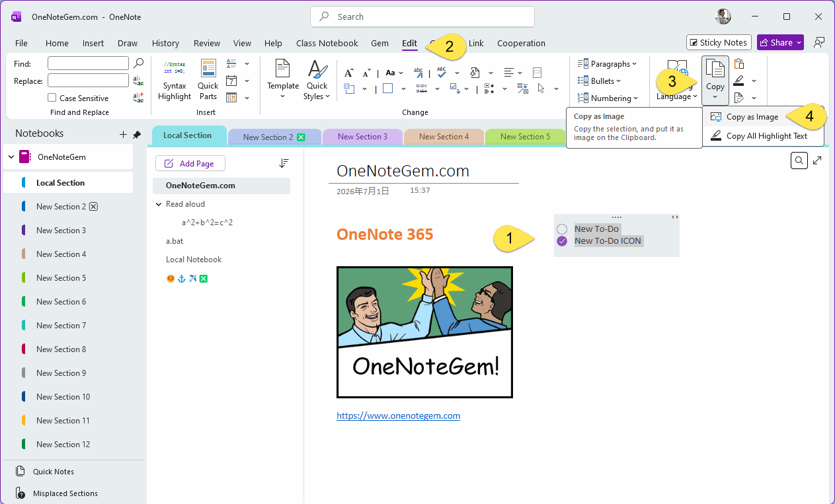Open the Syntax Highlight tool

[x=175, y=80]
